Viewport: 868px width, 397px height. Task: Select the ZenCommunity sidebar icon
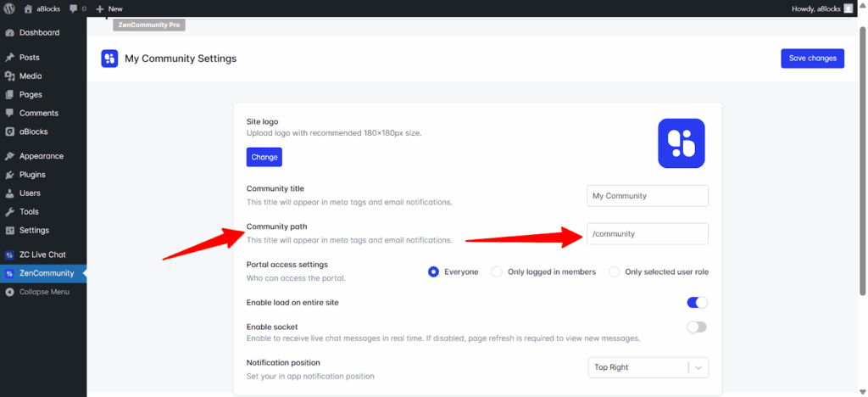click(9, 273)
